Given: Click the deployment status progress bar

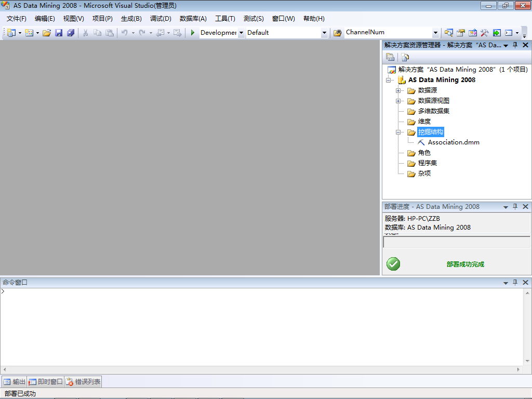Looking at the screenshot, I should [x=456, y=242].
